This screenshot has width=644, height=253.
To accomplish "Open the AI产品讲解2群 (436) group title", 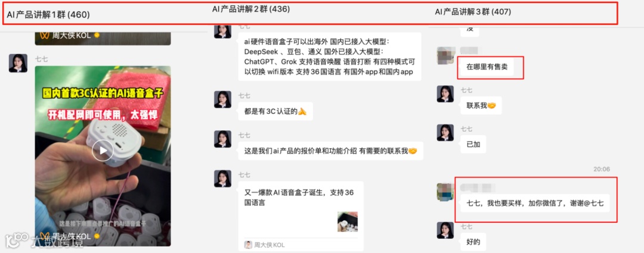I will 251,9.
